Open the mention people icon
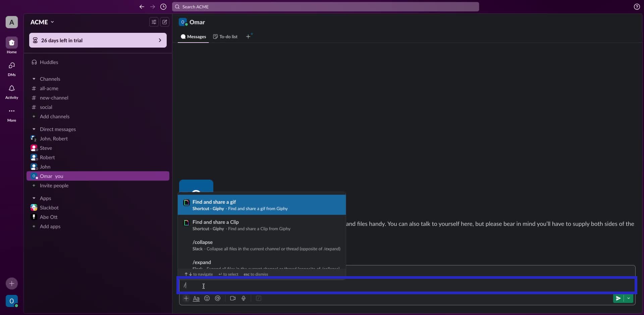The image size is (644, 315). (x=218, y=298)
